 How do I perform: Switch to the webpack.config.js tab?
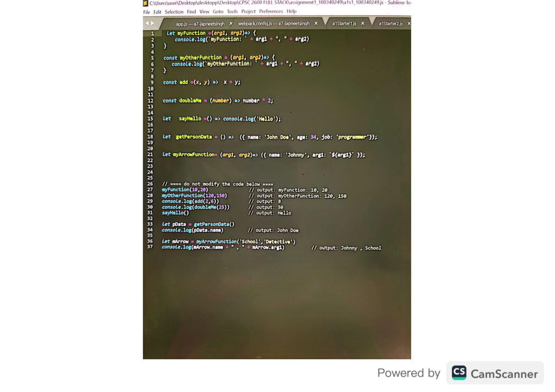(x=273, y=24)
